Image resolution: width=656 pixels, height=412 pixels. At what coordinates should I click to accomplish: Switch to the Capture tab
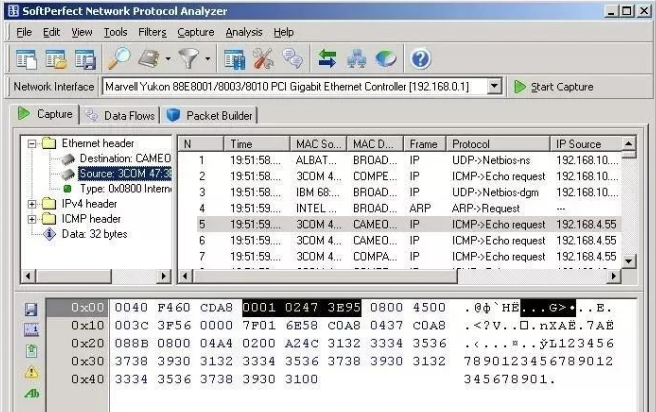(45, 114)
